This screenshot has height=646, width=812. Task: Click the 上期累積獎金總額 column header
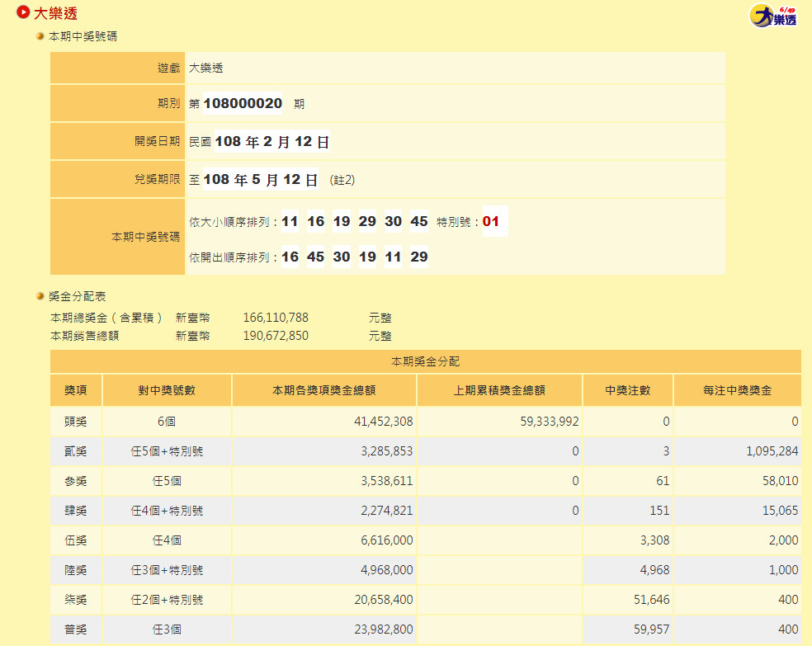tap(500, 390)
